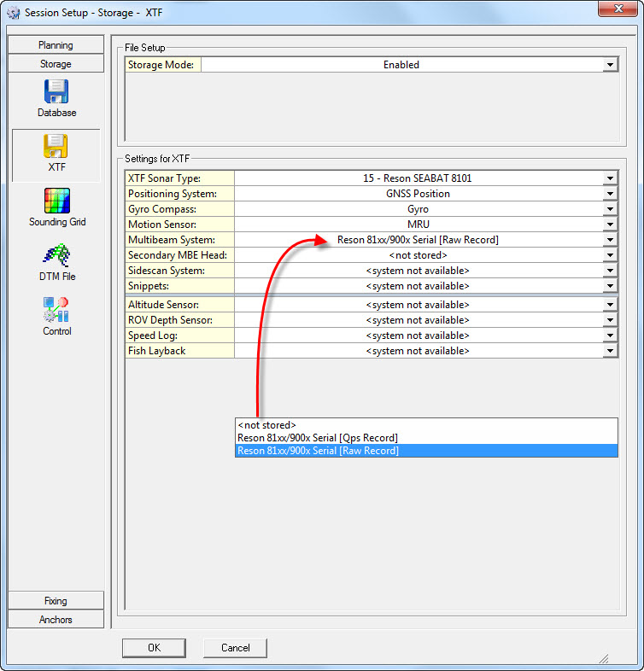Open the Gyro Compass dropdown arrow
The width and height of the screenshot is (644, 671).
pyautogui.click(x=610, y=209)
